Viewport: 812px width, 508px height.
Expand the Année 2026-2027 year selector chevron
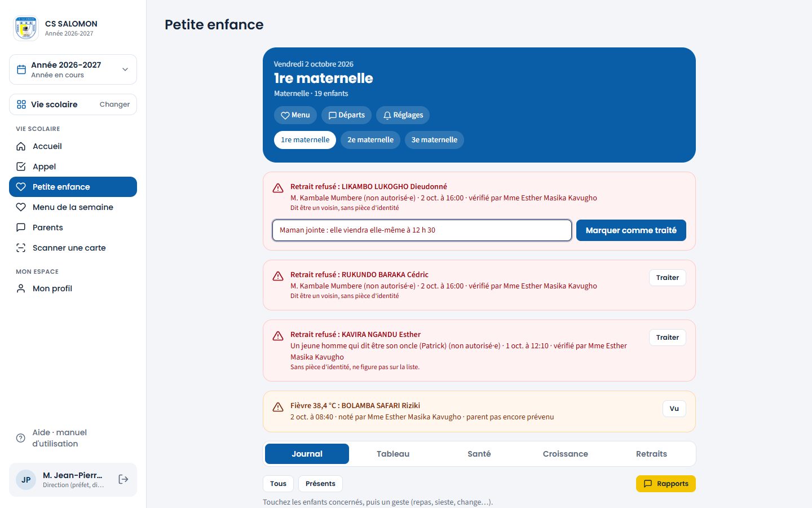[125, 69]
